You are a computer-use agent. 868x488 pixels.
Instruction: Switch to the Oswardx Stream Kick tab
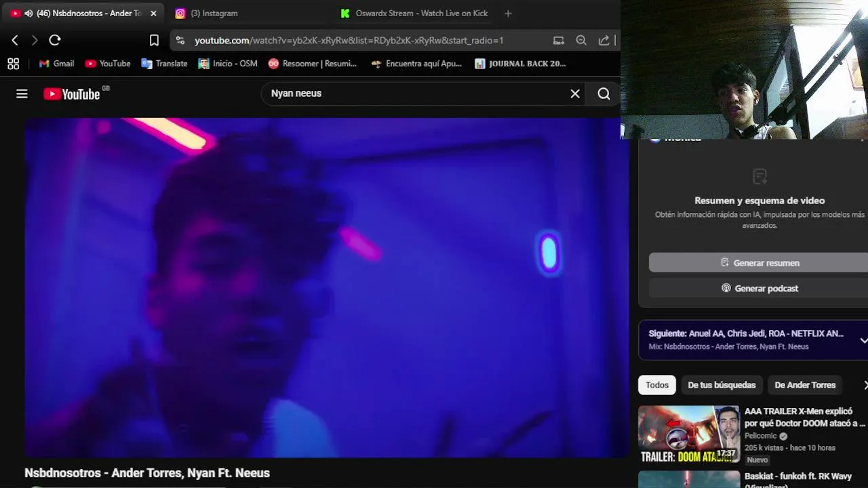coord(414,14)
